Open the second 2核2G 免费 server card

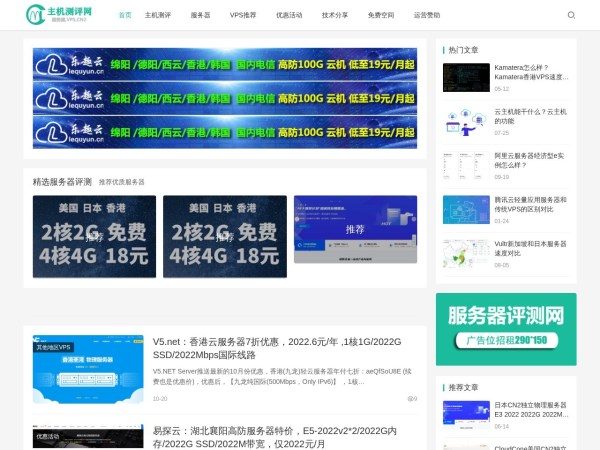pyautogui.click(x=225, y=236)
